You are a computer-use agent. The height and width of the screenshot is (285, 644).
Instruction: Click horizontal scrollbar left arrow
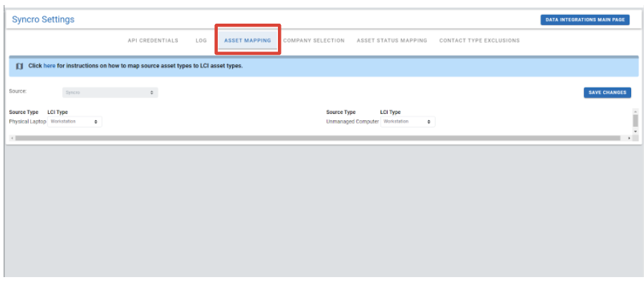[x=12, y=138]
